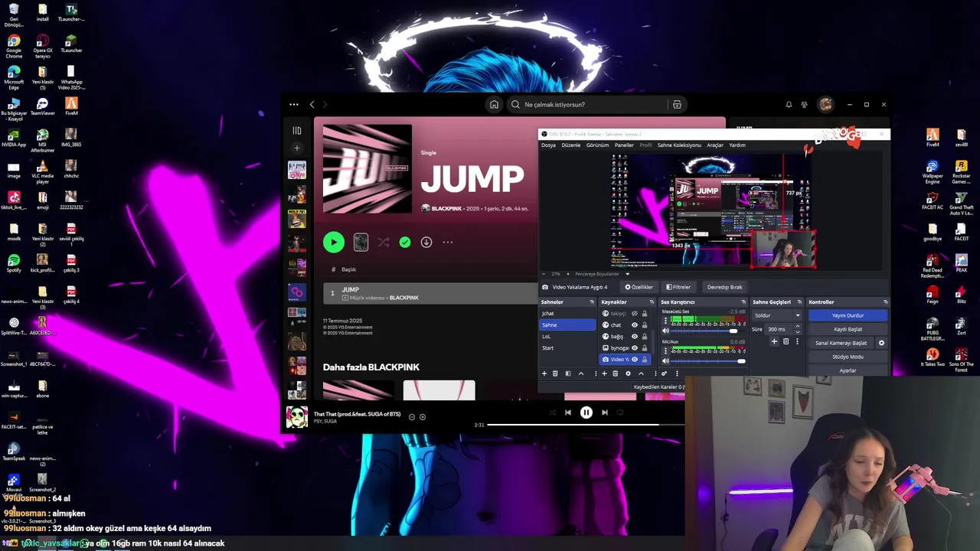Open advanced audio properties via the mixer gears icon
980x551 pixels.
(x=665, y=373)
